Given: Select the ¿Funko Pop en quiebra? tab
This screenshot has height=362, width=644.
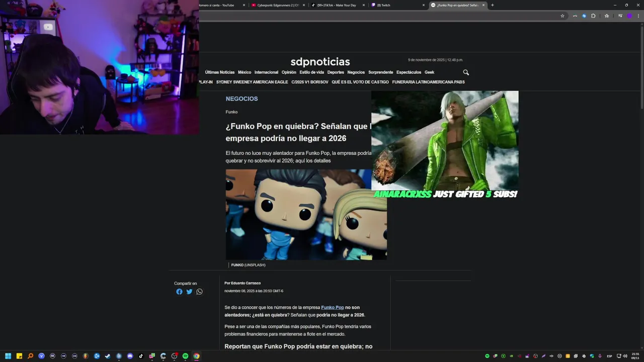Looking at the screenshot, I should 458,5.
